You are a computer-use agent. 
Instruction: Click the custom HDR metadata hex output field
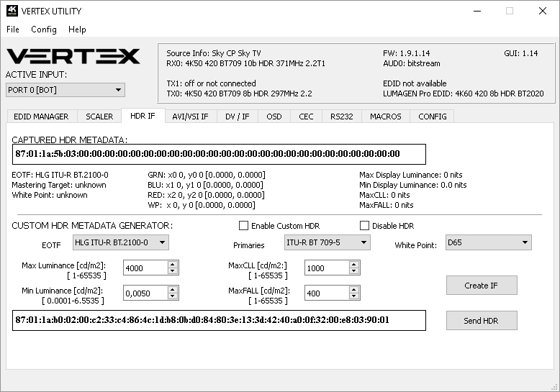(x=219, y=320)
